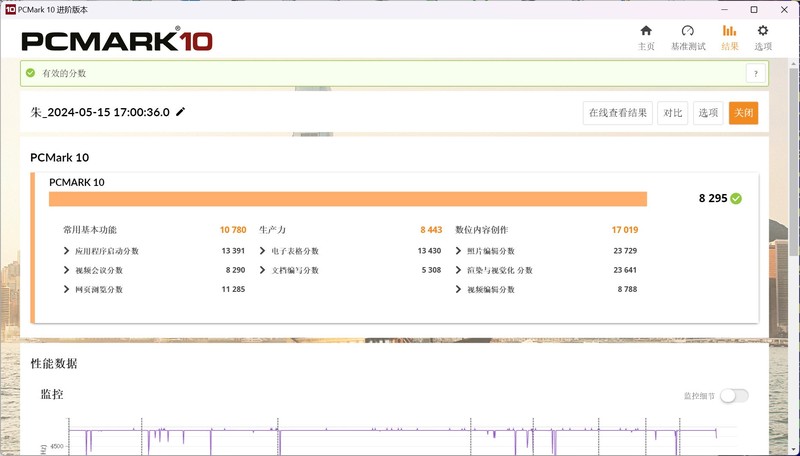Open the 结果 results bar chart icon
Viewport: 800px width, 456px height.
pyautogui.click(x=730, y=31)
